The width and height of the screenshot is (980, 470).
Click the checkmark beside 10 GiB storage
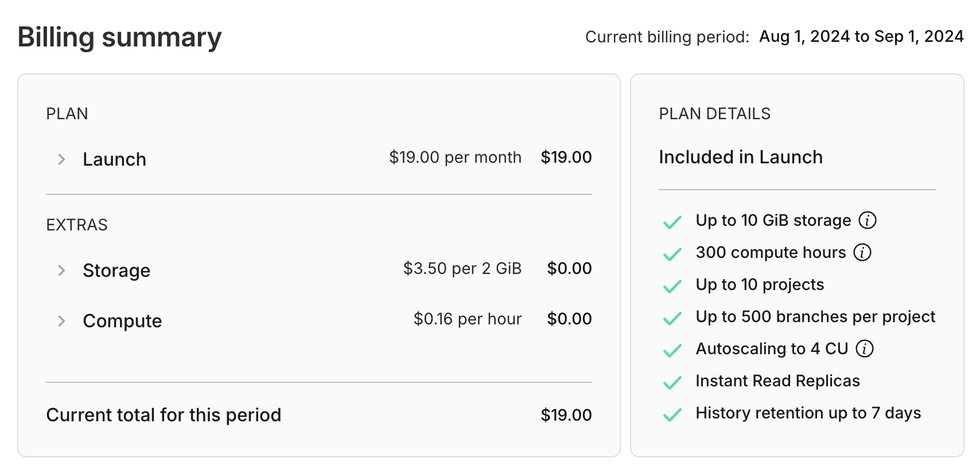pos(672,221)
